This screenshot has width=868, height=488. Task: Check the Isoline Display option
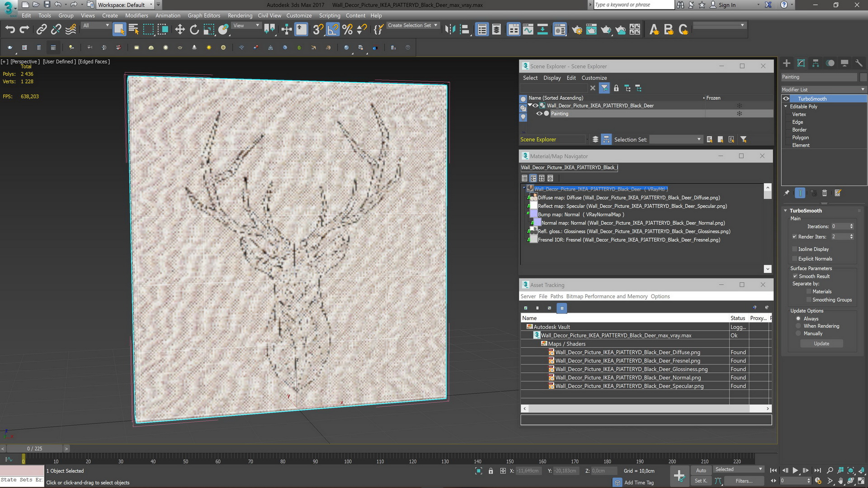[x=794, y=249]
